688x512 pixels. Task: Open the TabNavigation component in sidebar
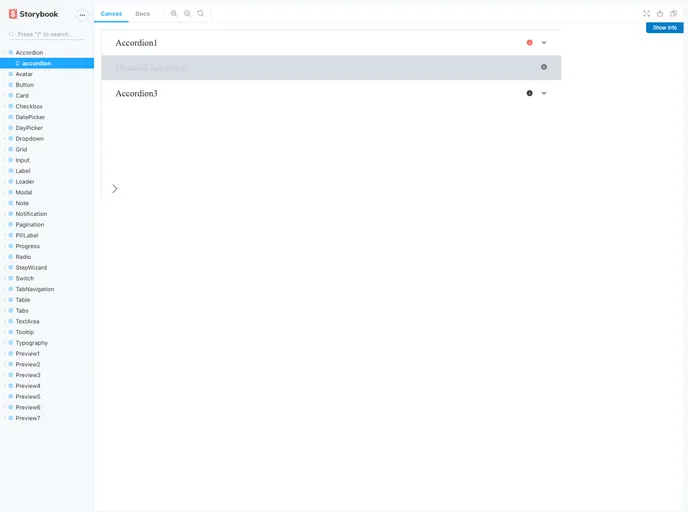pyautogui.click(x=35, y=289)
